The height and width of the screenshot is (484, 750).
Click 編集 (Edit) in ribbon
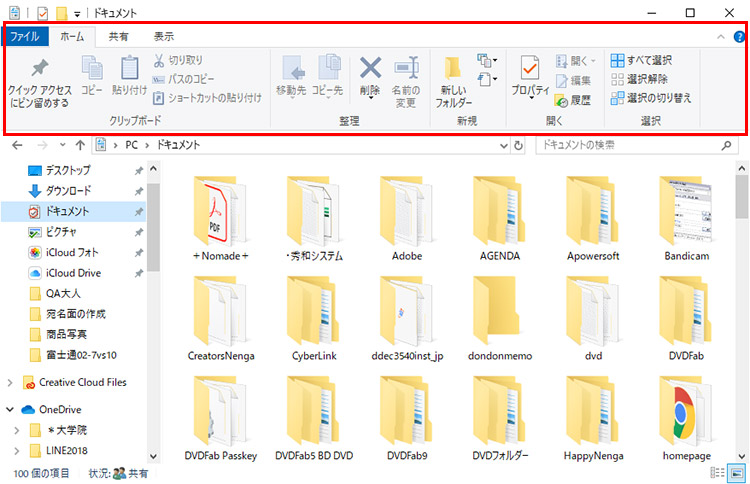tap(573, 80)
